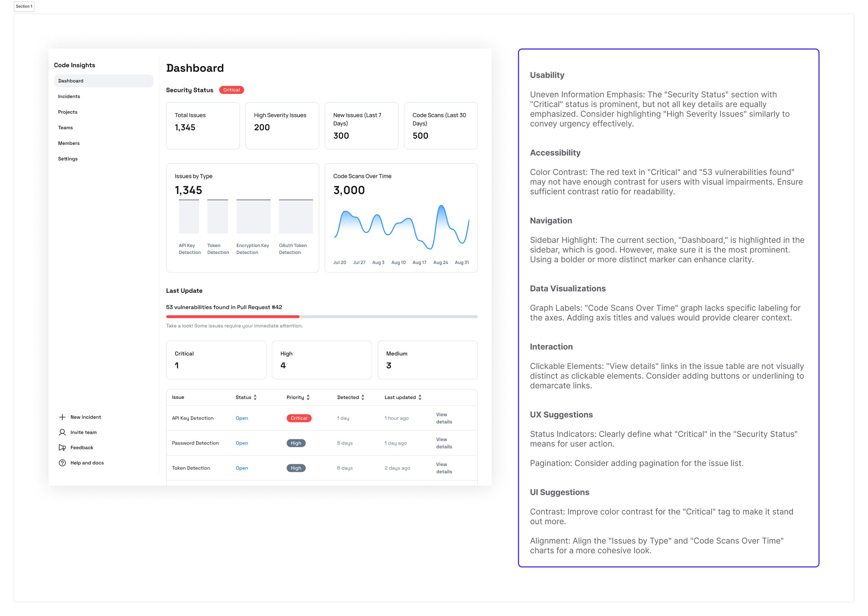868x616 pixels.
Task: Click the plus icon beside New incident
Action: pyautogui.click(x=62, y=417)
